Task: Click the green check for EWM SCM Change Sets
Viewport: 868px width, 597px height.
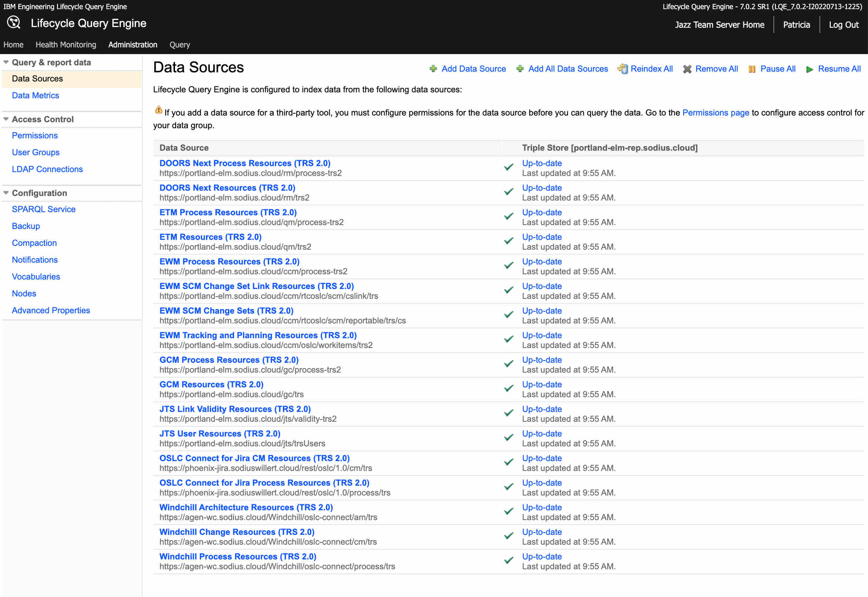Action: pos(508,315)
